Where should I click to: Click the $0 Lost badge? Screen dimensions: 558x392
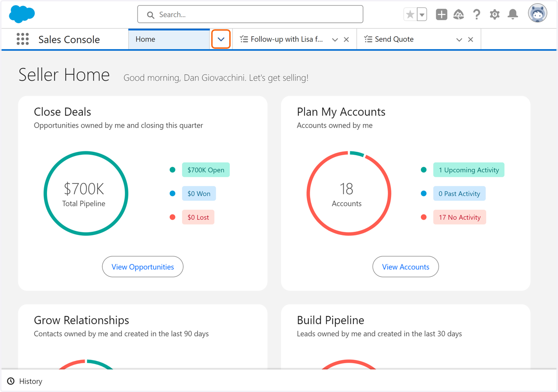pyautogui.click(x=198, y=217)
